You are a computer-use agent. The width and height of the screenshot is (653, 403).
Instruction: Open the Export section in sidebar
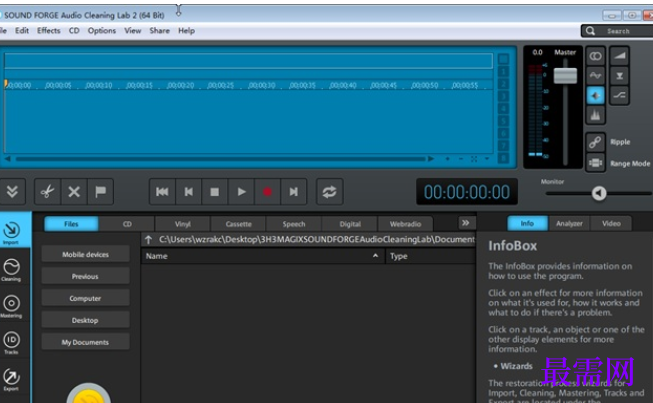[x=12, y=379]
